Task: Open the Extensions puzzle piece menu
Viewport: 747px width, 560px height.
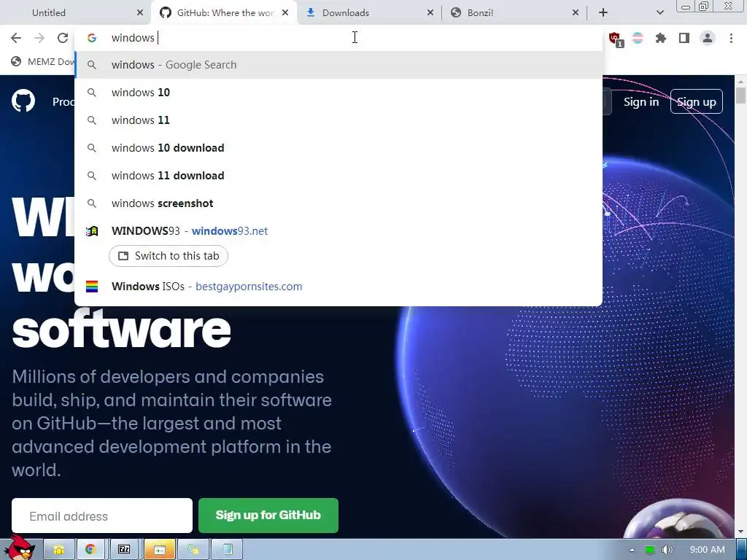Action: (x=661, y=38)
